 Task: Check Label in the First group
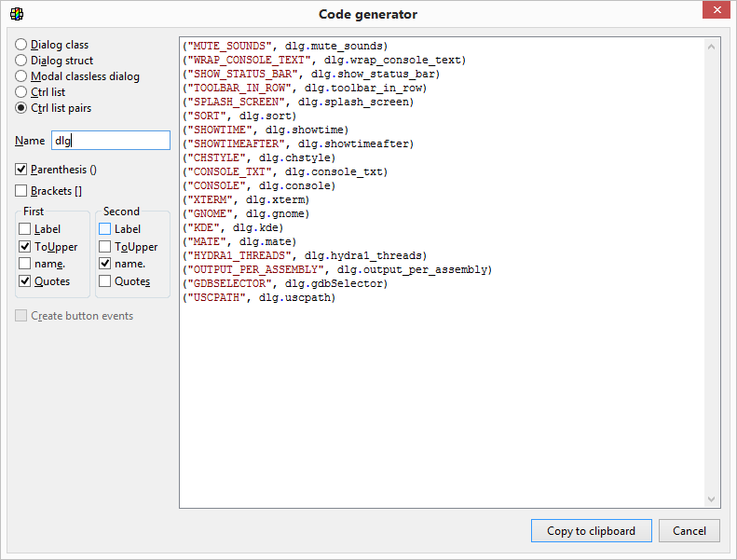click(25, 229)
